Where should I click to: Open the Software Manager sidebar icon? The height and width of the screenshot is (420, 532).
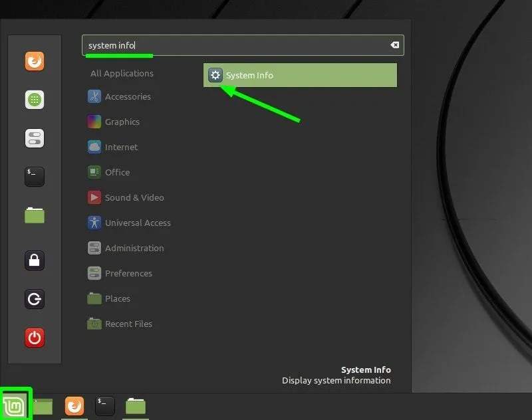pyautogui.click(x=35, y=100)
